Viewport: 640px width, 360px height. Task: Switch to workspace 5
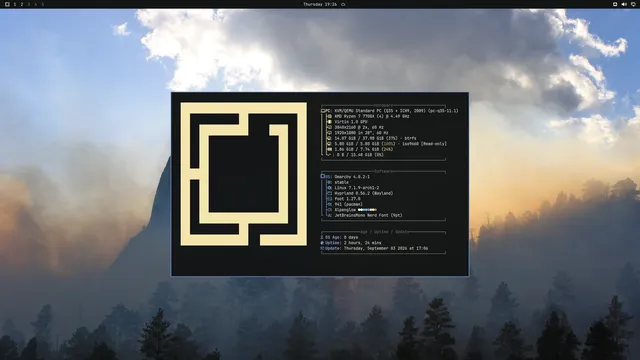pos(42,4)
